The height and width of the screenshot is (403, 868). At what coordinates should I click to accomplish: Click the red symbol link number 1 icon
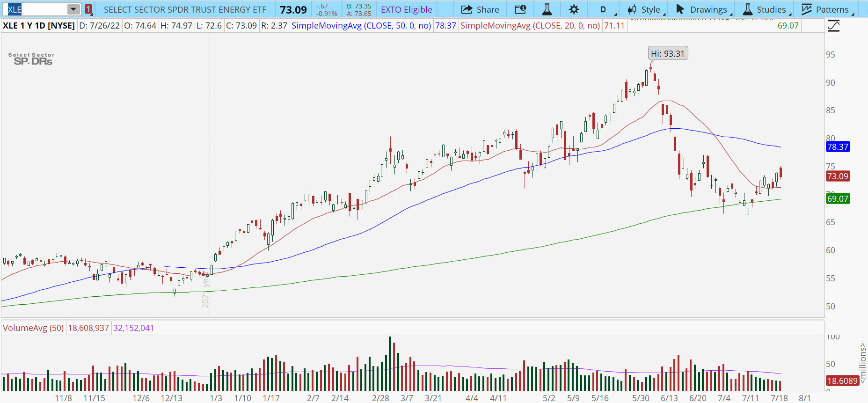click(x=88, y=9)
